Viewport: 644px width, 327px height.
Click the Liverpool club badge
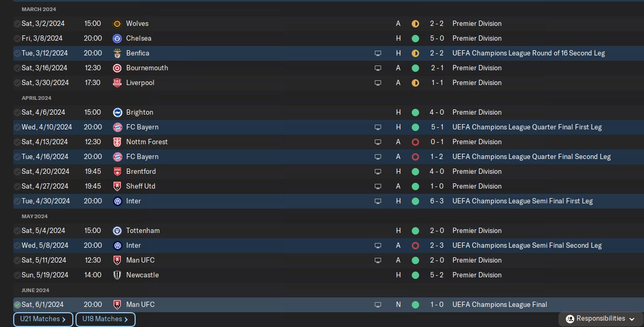click(117, 83)
